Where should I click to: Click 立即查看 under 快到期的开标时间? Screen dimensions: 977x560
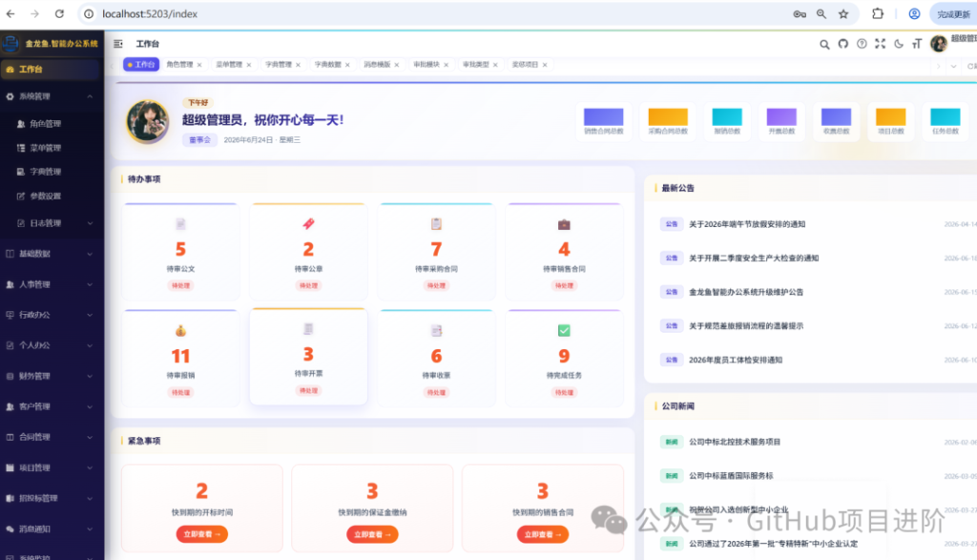202,534
